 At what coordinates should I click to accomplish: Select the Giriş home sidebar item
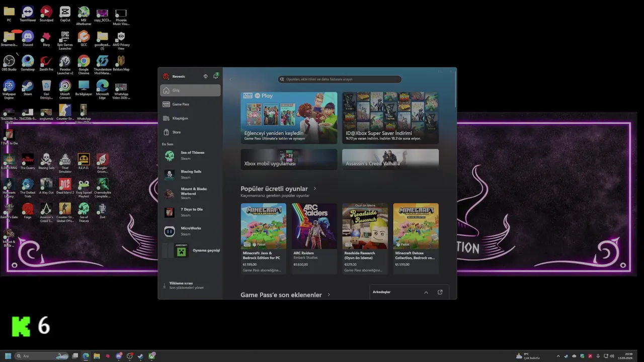[x=190, y=90]
